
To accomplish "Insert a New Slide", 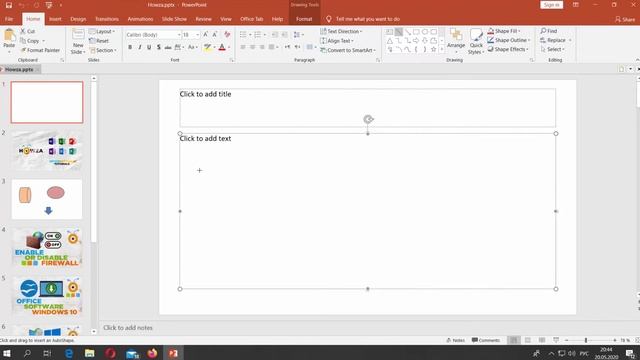I will pyautogui.click(x=78, y=41).
